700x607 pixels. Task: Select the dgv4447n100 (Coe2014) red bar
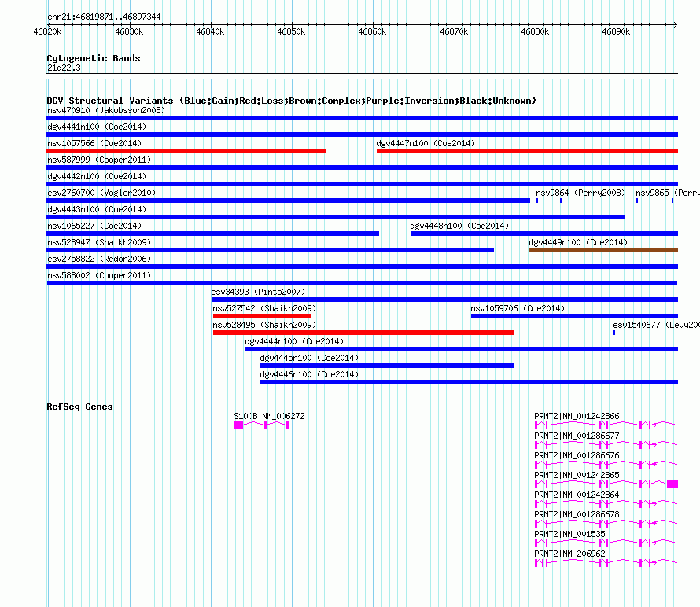527,151
